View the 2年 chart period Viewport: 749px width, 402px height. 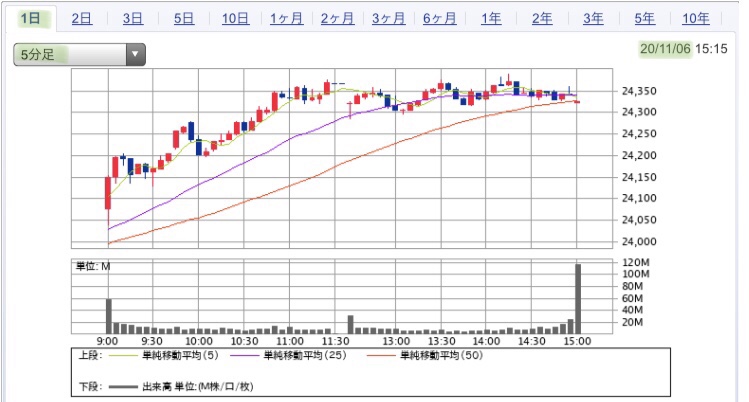pos(542,19)
